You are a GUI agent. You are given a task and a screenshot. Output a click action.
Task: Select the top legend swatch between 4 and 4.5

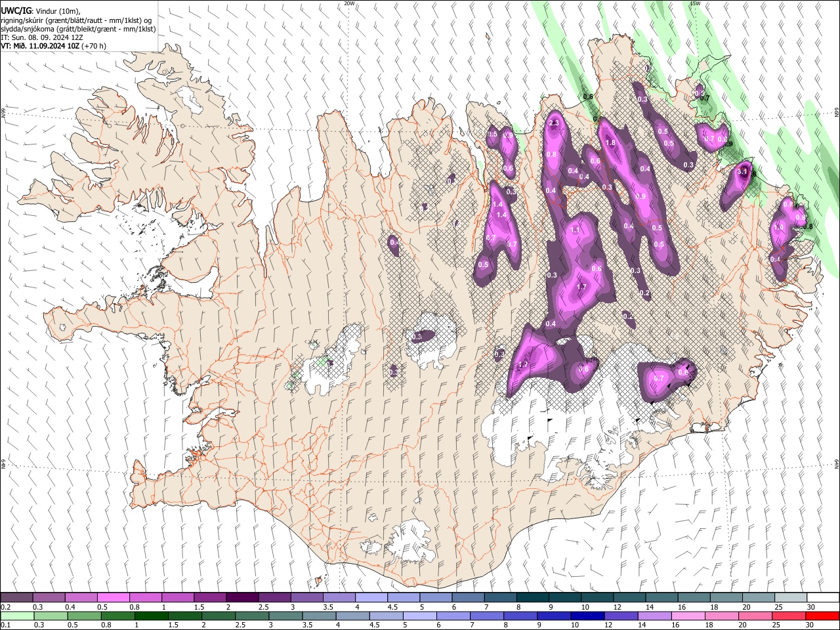371,597
